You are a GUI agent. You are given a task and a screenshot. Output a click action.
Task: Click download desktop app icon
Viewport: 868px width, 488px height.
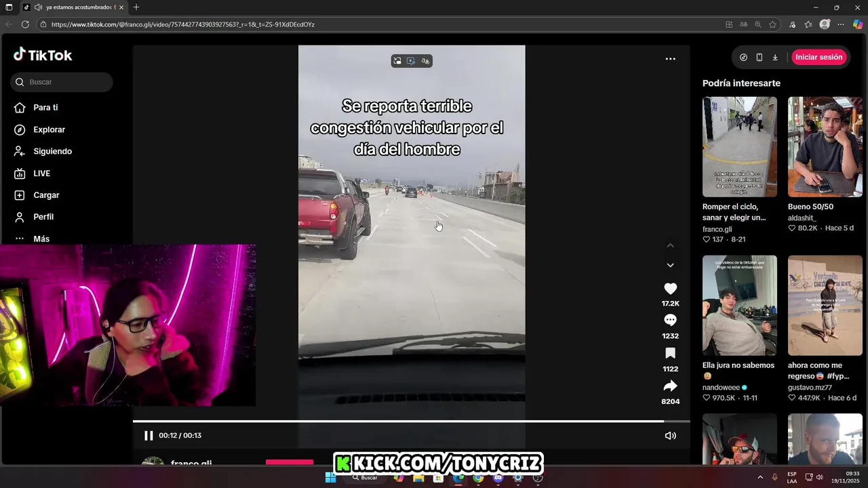[775, 58]
